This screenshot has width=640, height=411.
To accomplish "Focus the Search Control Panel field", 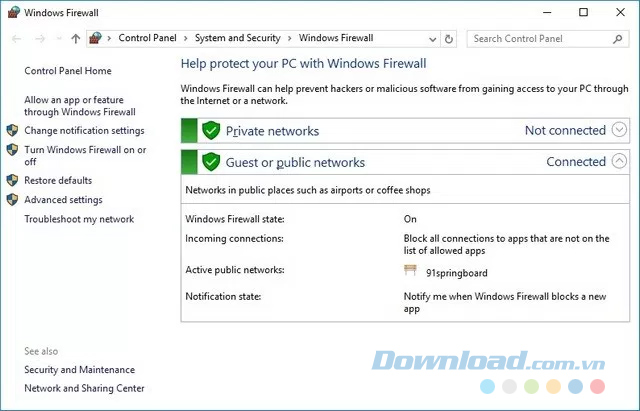I will pyautogui.click(x=547, y=39).
